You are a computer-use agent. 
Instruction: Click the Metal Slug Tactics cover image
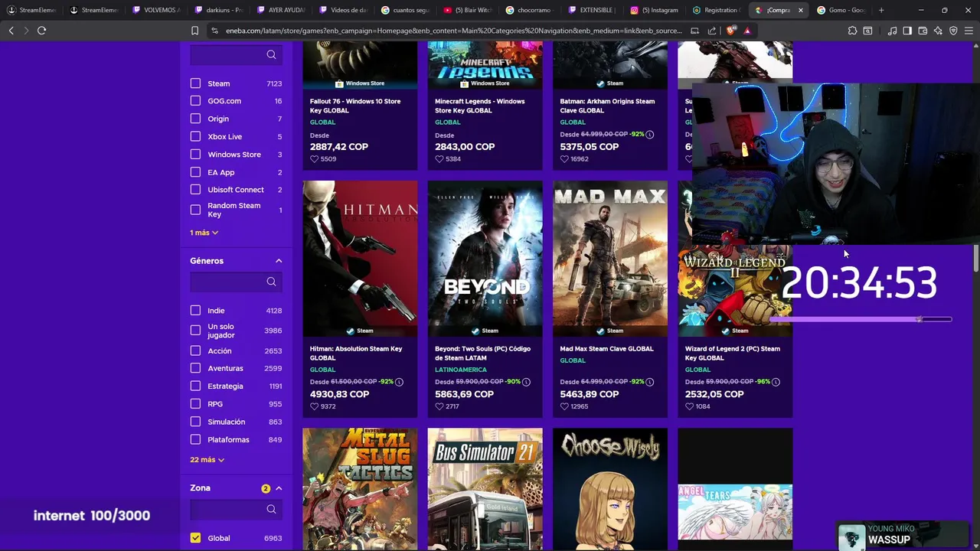click(360, 489)
